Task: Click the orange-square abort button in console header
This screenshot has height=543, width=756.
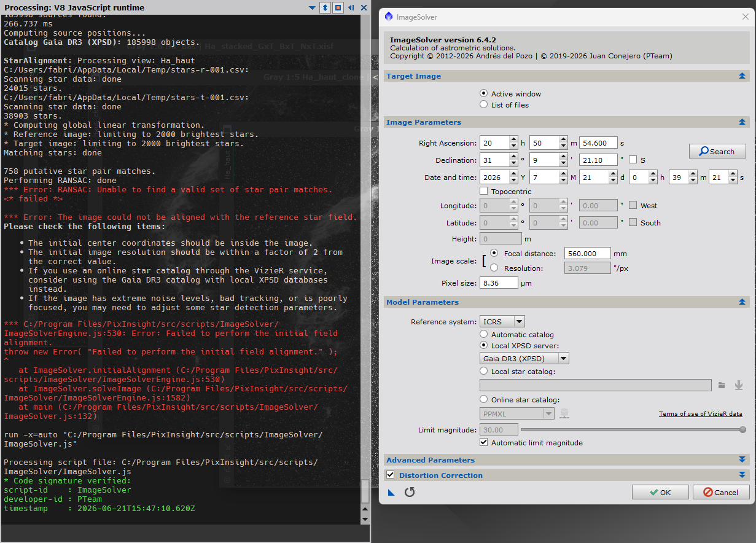Action: click(338, 7)
